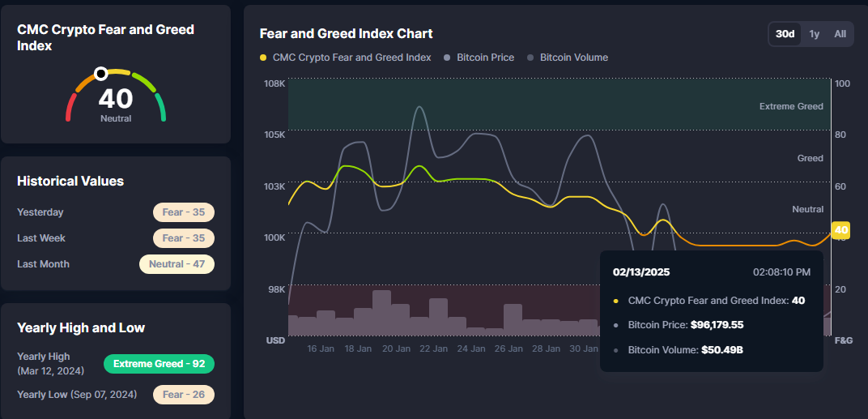Click the Neutral - 47 last month badge

(x=177, y=264)
